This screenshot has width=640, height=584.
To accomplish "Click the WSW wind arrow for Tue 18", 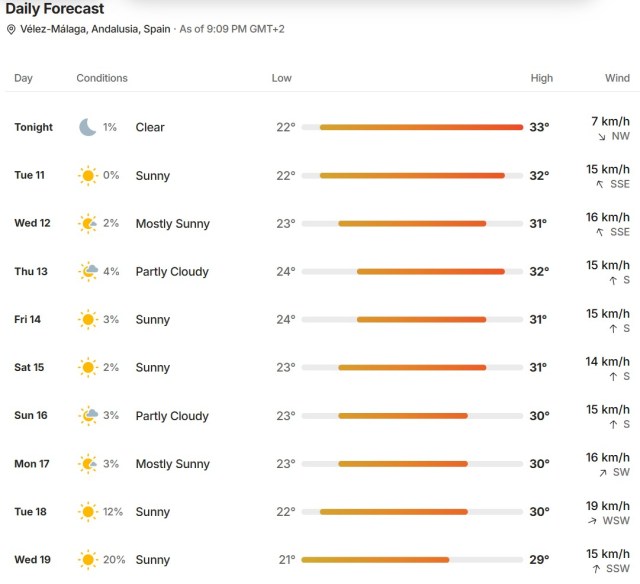I will click(x=592, y=521).
